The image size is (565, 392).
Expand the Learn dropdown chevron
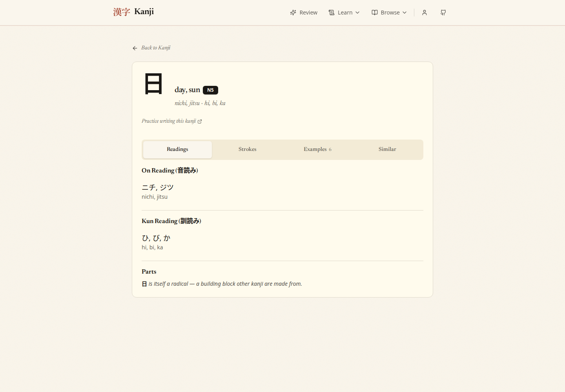click(357, 13)
